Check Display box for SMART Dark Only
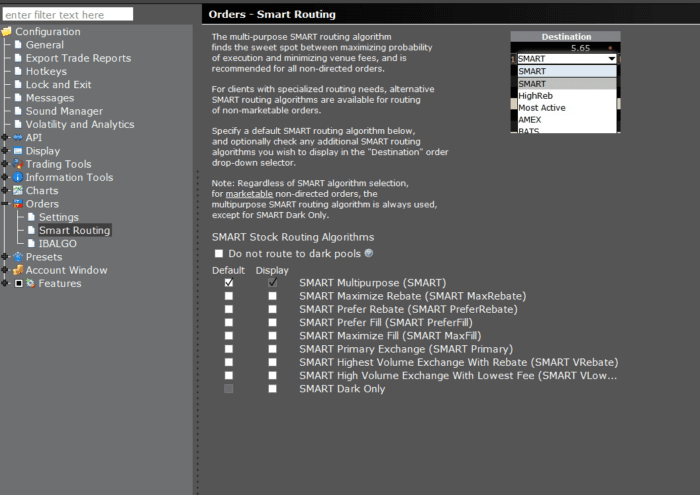The width and height of the screenshot is (700, 495). coord(272,389)
